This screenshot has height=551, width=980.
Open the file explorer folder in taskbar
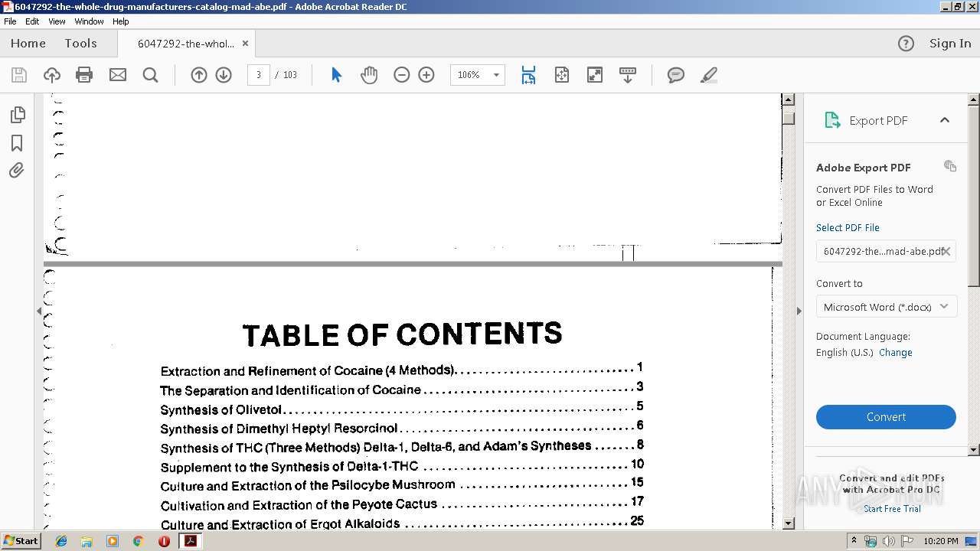87,541
